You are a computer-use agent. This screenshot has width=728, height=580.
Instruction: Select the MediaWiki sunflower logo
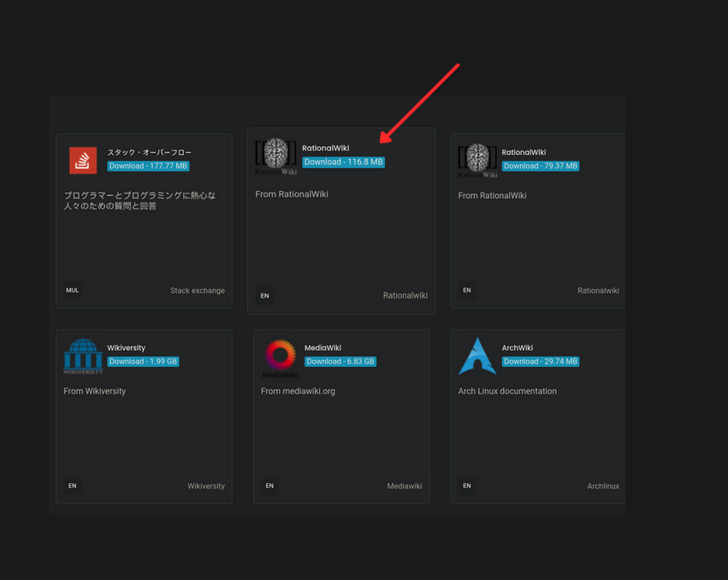(x=280, y=357)
